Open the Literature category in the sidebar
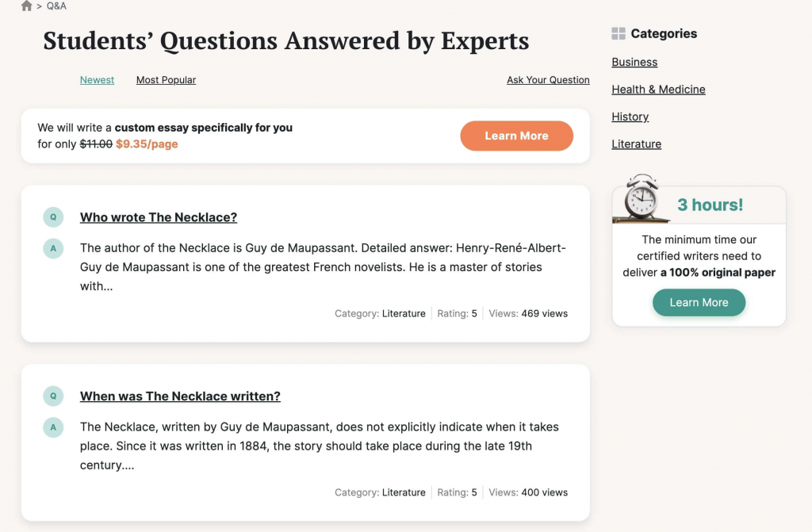This screenshot has height=532, width=812. click(x=636, y=144)
